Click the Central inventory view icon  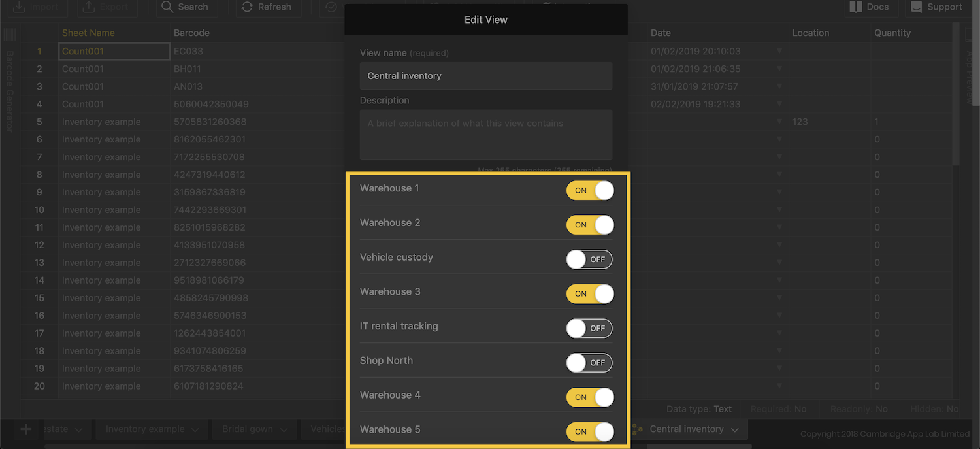coord(637,429)
